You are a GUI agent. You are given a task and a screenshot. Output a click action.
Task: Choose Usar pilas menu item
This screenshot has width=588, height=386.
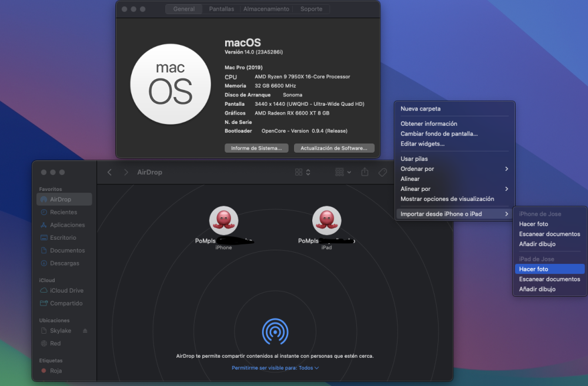[455, 159]
